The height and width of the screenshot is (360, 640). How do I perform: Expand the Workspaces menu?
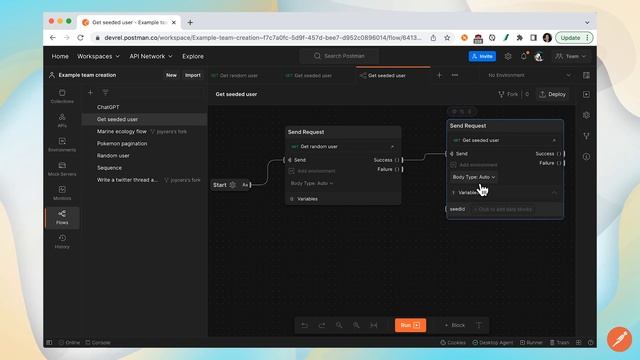point(98,56)
